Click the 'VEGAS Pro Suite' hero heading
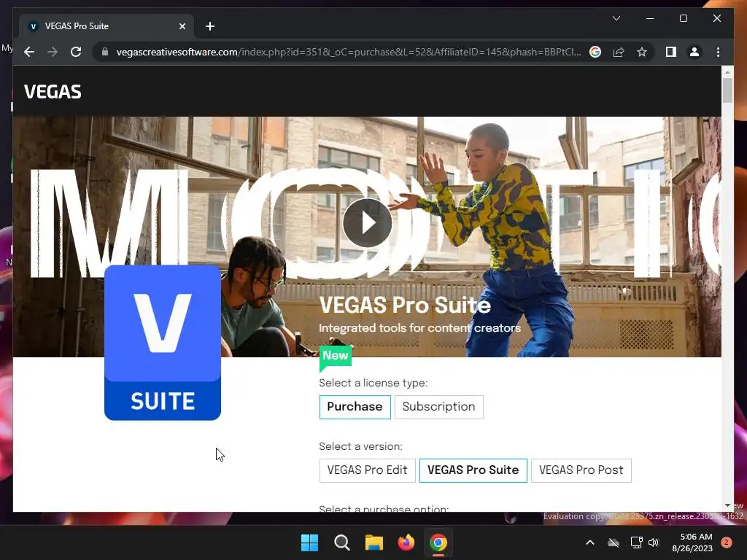This screenshot has height=560, width=747. [404, 305]
